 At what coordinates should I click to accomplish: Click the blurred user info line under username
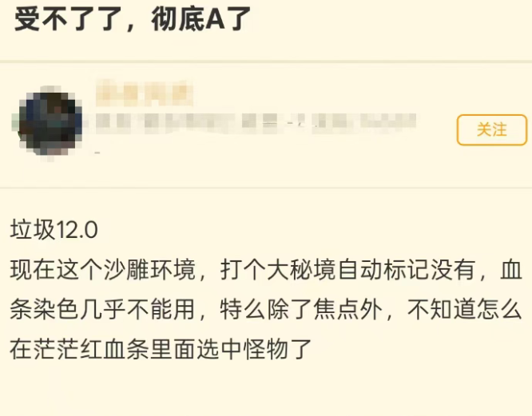click(x=256, y=123)
